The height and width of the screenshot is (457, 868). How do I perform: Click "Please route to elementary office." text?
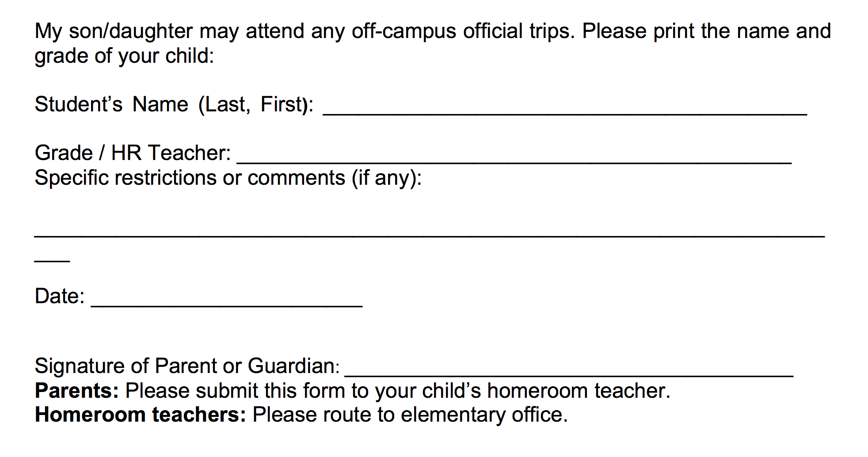410,415
